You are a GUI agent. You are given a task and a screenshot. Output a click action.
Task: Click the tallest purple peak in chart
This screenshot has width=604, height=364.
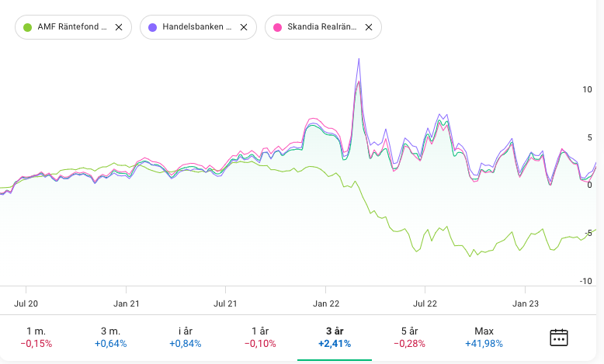(359, 59)
